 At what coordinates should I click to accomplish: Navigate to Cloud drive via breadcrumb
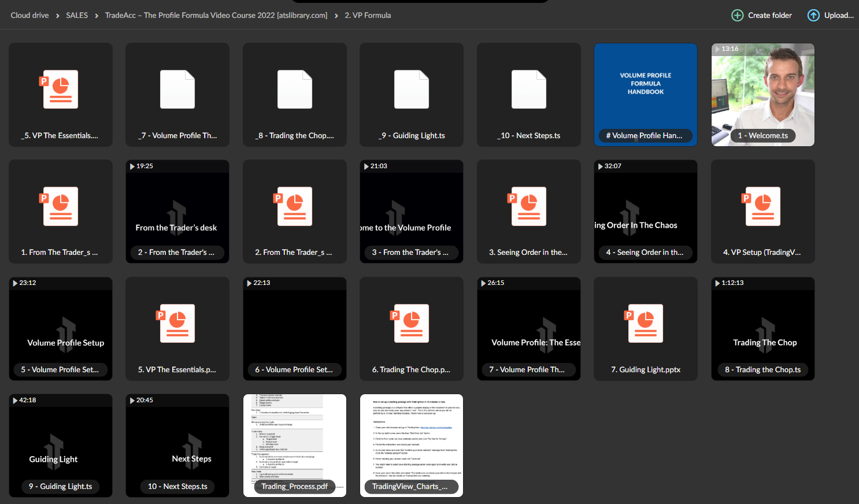29,16
